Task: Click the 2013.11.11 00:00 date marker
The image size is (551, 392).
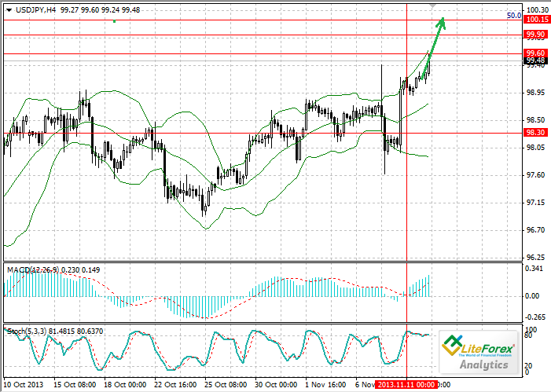Action: [406, 384]
